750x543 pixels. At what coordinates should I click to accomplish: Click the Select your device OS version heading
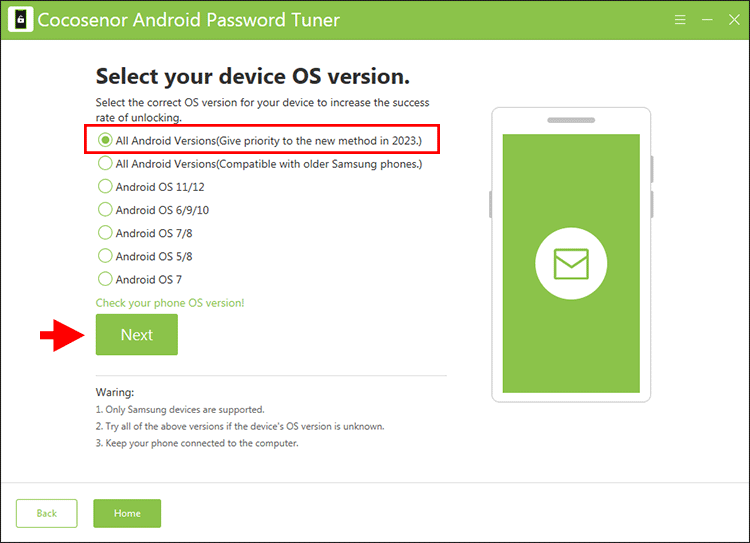click(253, 77)
